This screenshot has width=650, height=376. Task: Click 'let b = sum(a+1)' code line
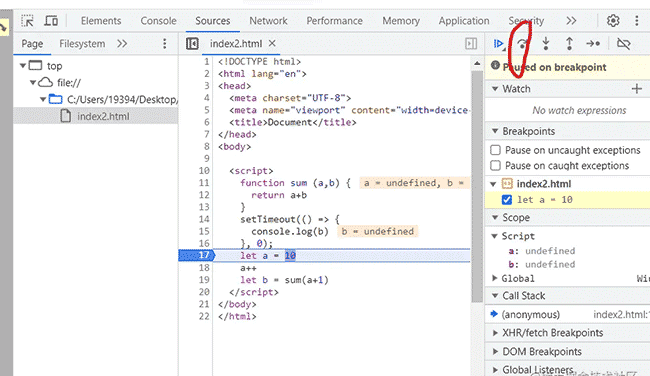pos(284,280)
